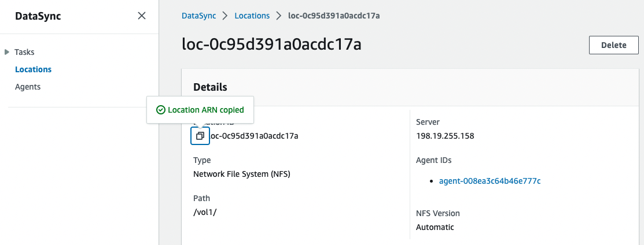The width and height of the screenshot is (644, 245).
Task: Click the location ID breadcrumb text
Action: tap(334, 16)
